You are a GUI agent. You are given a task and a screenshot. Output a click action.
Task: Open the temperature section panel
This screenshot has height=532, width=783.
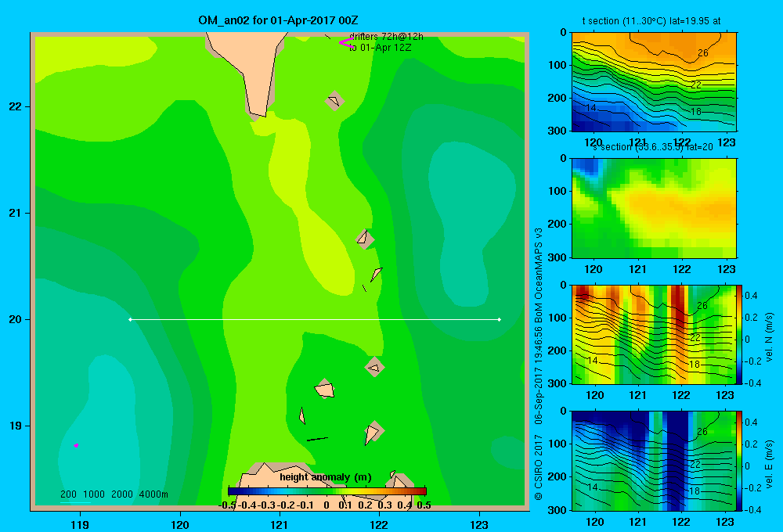pos(654,82)
